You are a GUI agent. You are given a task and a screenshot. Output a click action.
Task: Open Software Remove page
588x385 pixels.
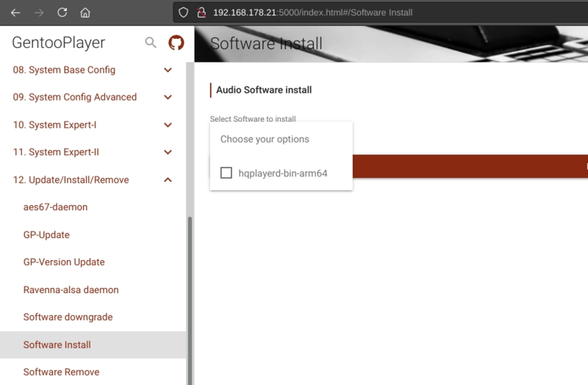61,372
